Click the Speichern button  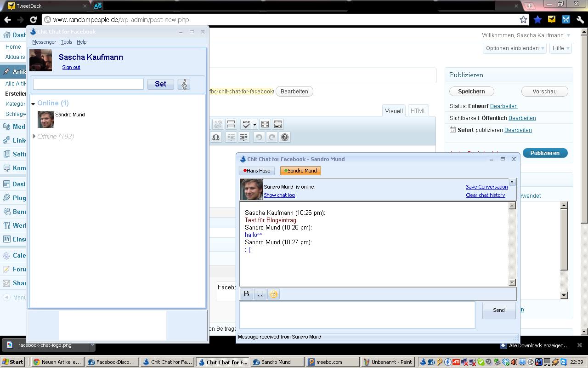pos(471,92)
